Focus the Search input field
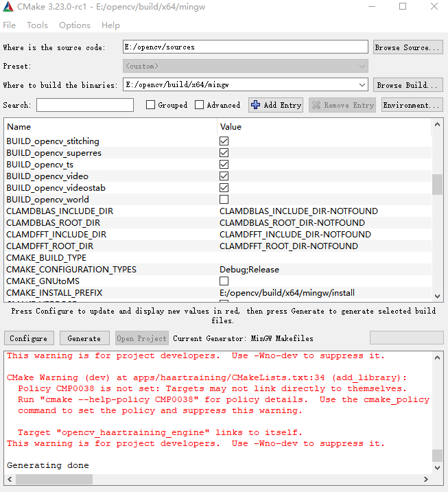Screen dimensions: 448x492 point(85,105)
